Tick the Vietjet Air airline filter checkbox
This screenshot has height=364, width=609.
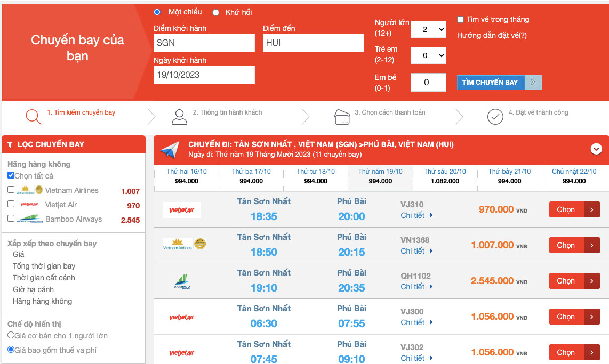pos(11,204)
